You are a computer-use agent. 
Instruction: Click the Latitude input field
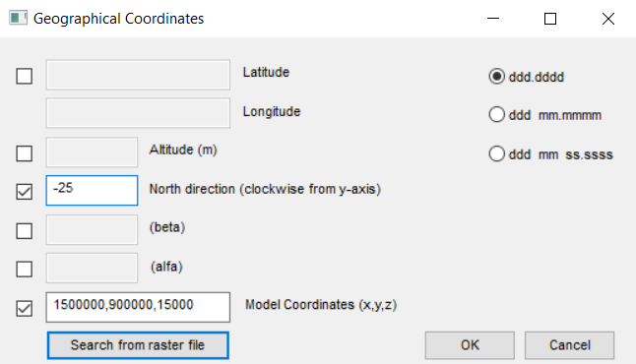pos(138,75)
